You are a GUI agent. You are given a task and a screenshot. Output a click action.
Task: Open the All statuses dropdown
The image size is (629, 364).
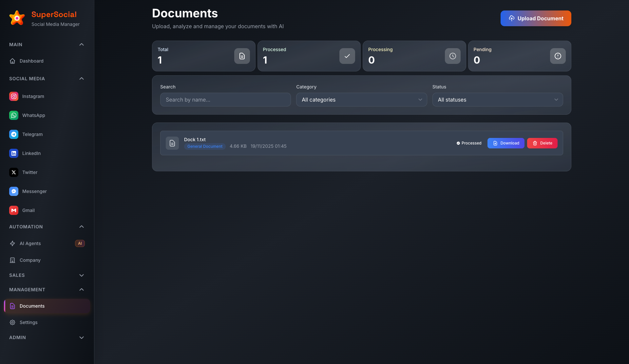pos(497,100)
